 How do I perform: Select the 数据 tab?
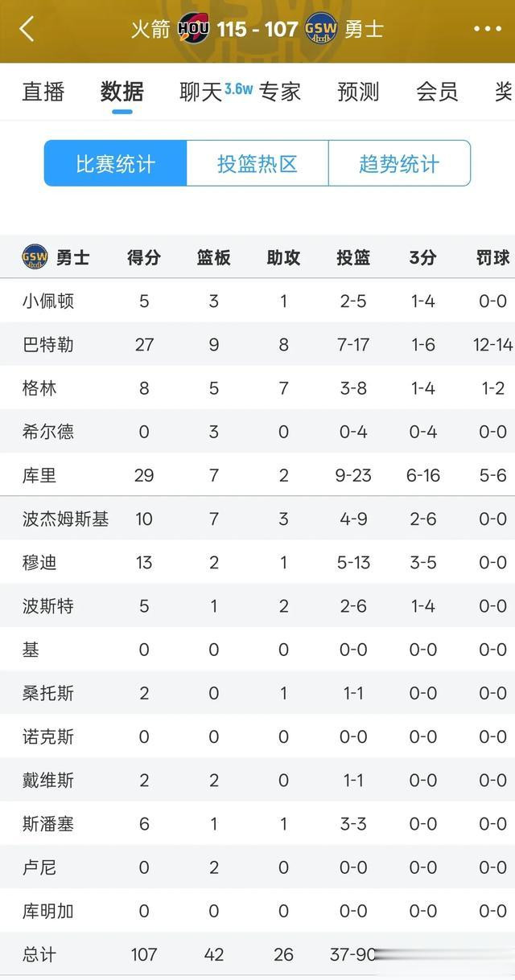tap(122, 91)
